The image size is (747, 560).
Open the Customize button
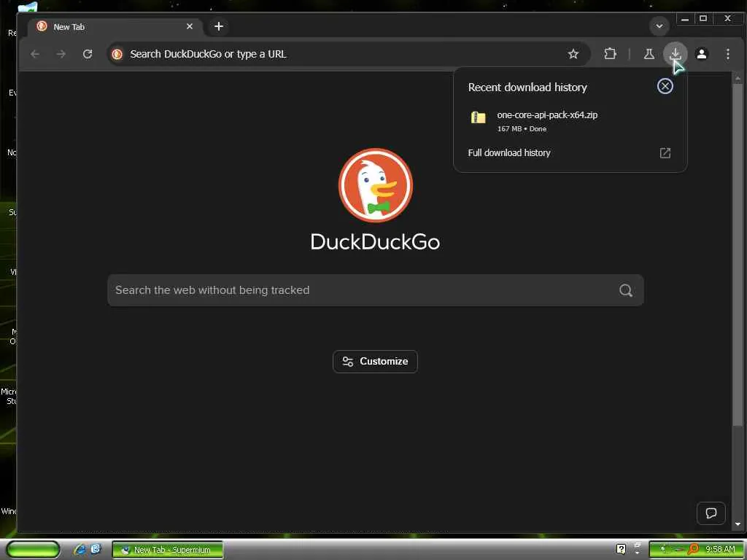tap(376, 362)
